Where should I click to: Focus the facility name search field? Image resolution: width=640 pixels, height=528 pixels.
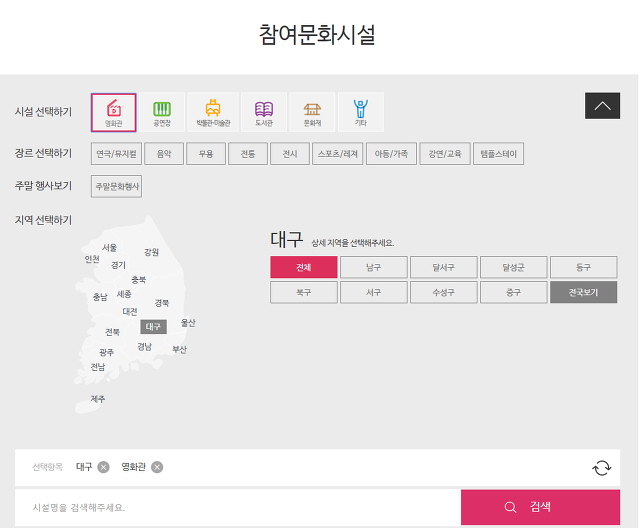click(238, 508)
